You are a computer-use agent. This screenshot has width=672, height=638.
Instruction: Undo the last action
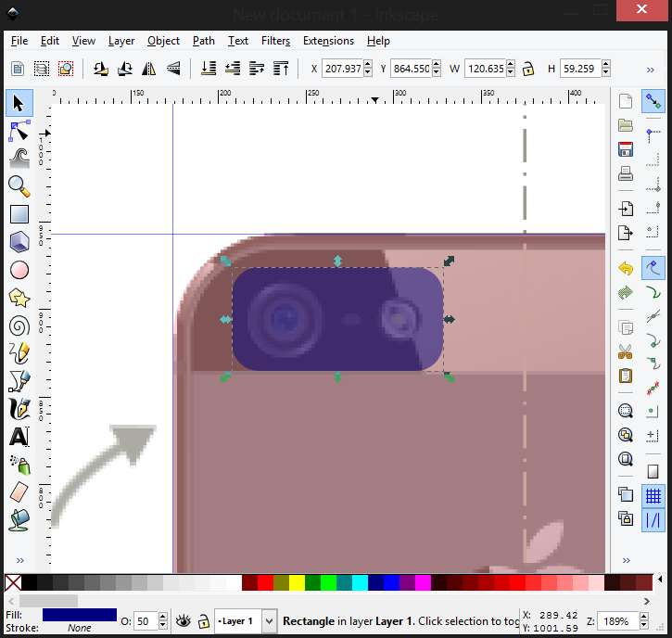pyautogui.click(x=626, y=269)
